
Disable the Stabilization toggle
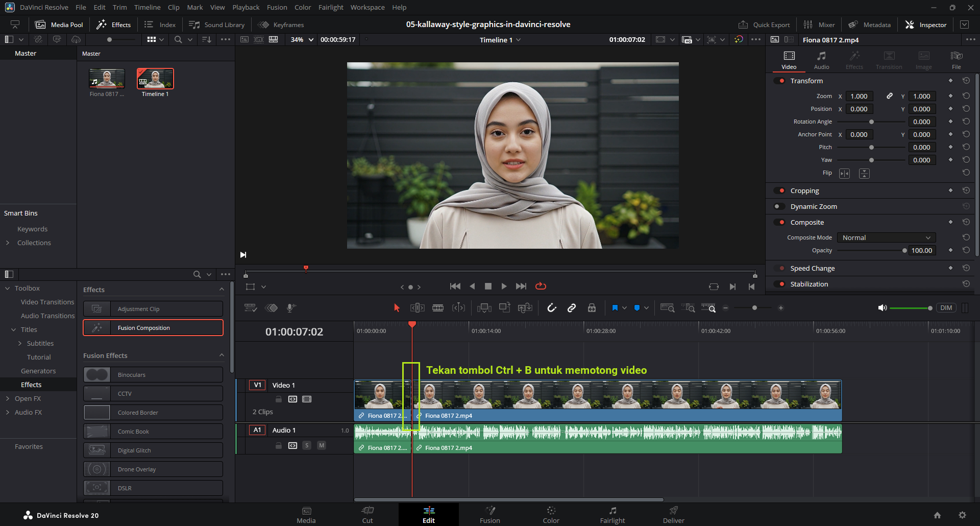pyautogui.click(x=779, y=284)
